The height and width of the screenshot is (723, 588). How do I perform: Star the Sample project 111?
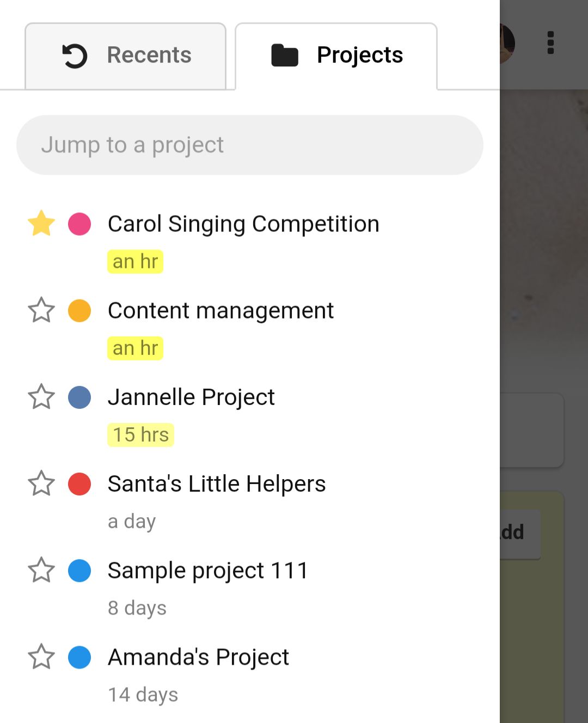[x=41, y=571]
